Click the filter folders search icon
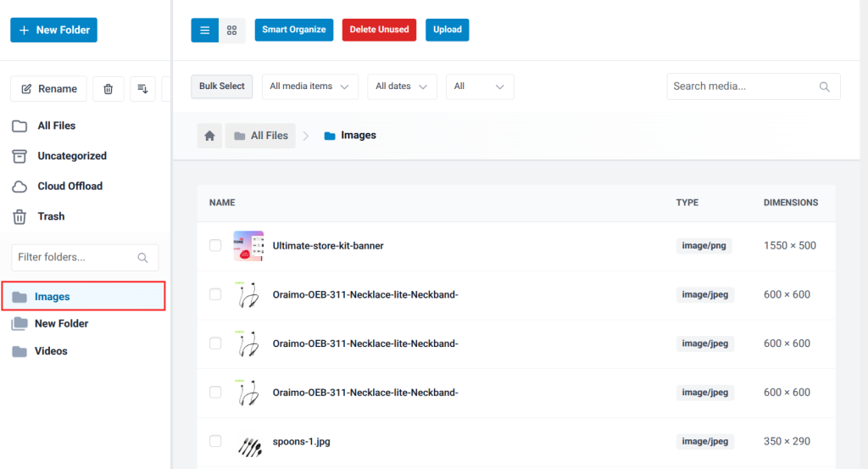Viewport: 868px width, 469px height. 142,258
